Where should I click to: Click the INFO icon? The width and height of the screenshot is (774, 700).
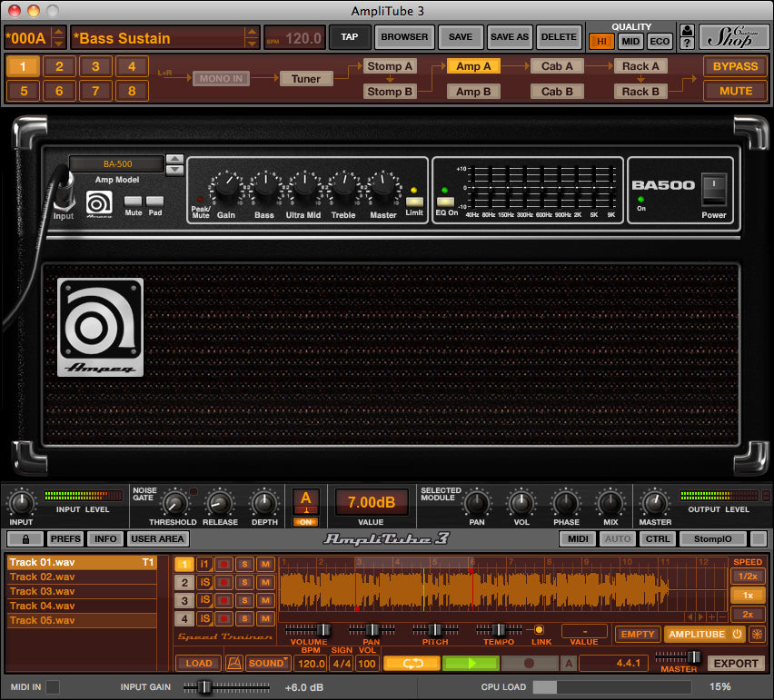(104, 538)
